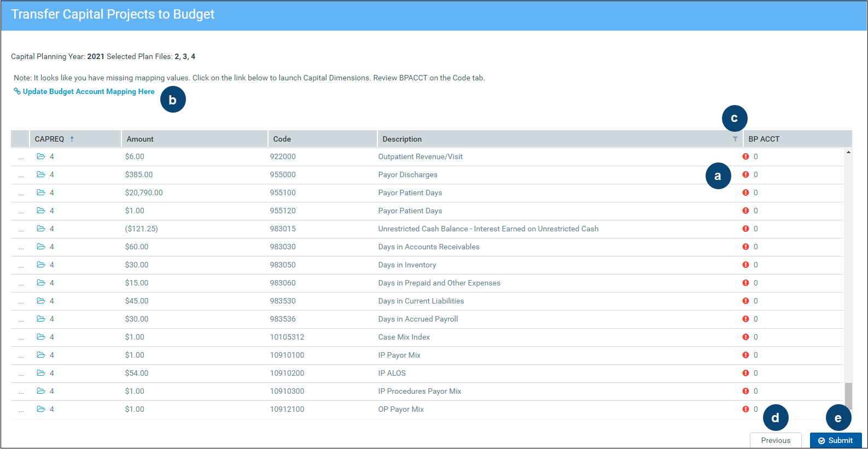
Task: Open the ellipsis menu for code 983015 row
Action: tap(21, 230)
